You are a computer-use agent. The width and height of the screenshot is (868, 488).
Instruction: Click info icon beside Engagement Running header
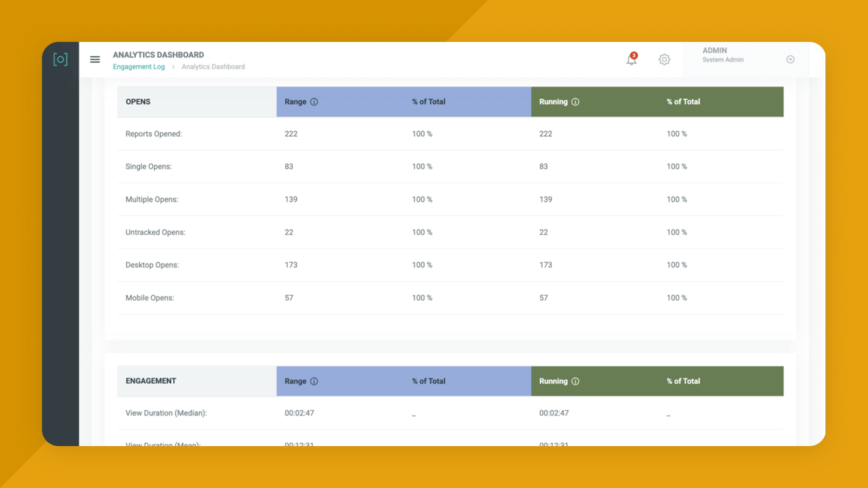[x=576, y=381]
